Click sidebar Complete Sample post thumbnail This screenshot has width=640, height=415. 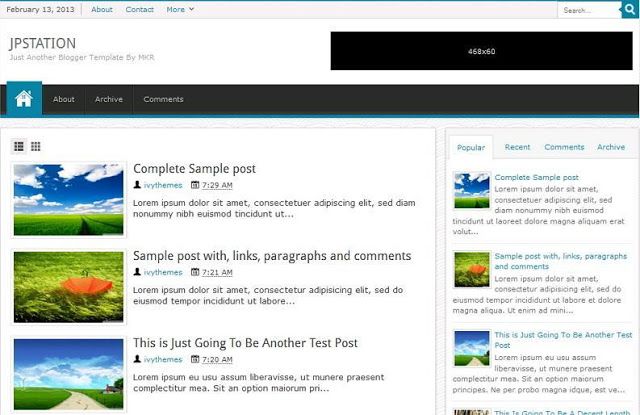472,191
